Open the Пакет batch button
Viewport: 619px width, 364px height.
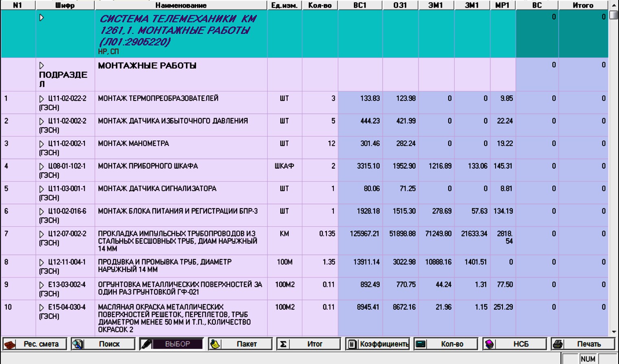pos(240,344)
